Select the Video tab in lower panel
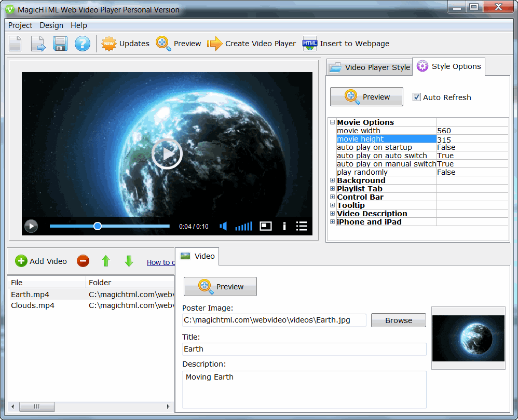This screenshot has width=518, height=420. click(x=198, y=256)
